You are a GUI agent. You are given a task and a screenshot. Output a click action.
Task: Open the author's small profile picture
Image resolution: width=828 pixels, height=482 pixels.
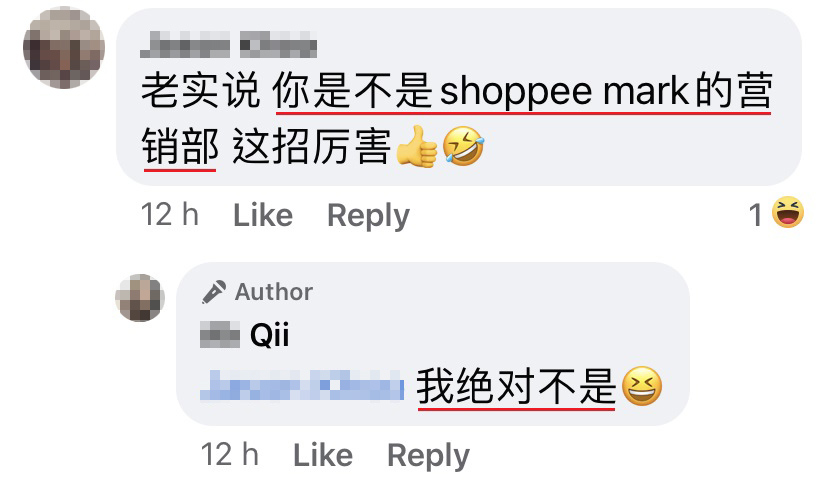pyautogui.click(x=140, y=298)
